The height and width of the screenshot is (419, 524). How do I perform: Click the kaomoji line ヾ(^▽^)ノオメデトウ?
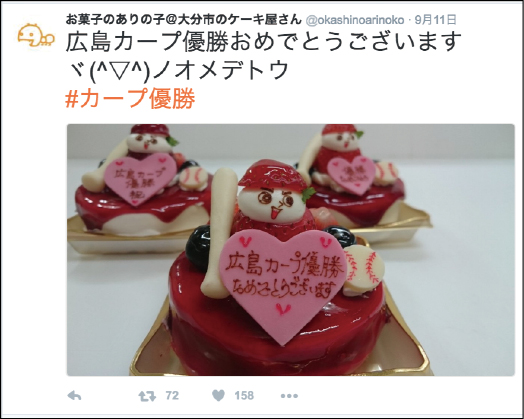[x=177, y=70]
